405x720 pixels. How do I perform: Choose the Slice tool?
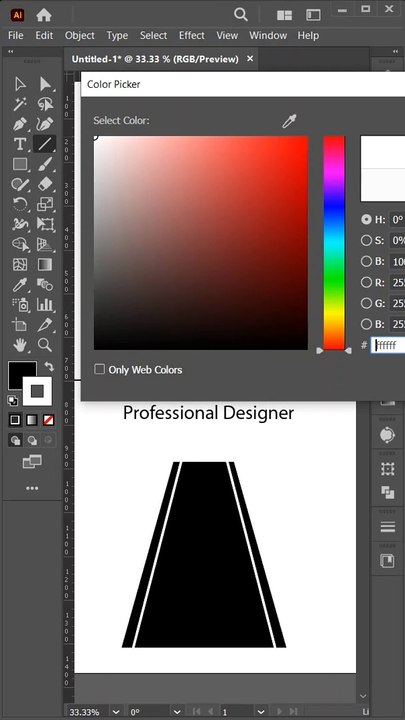pyautogui.click(x=45, y=325)
